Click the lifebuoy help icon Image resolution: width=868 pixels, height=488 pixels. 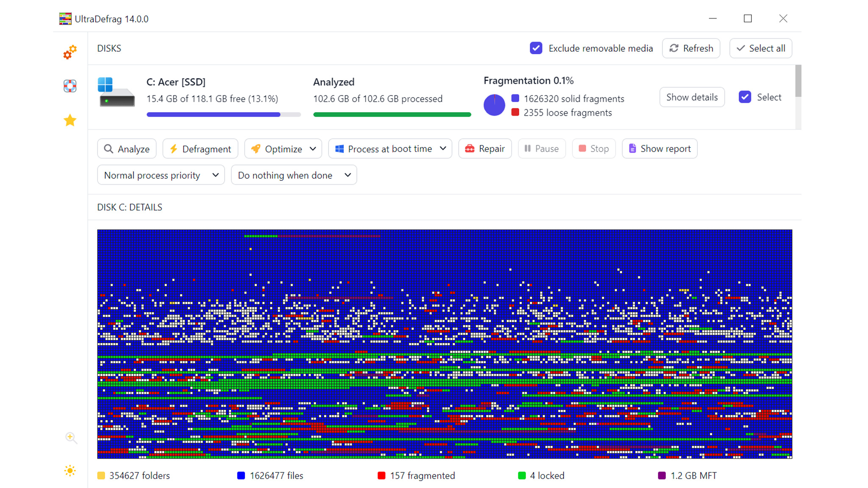70,86
